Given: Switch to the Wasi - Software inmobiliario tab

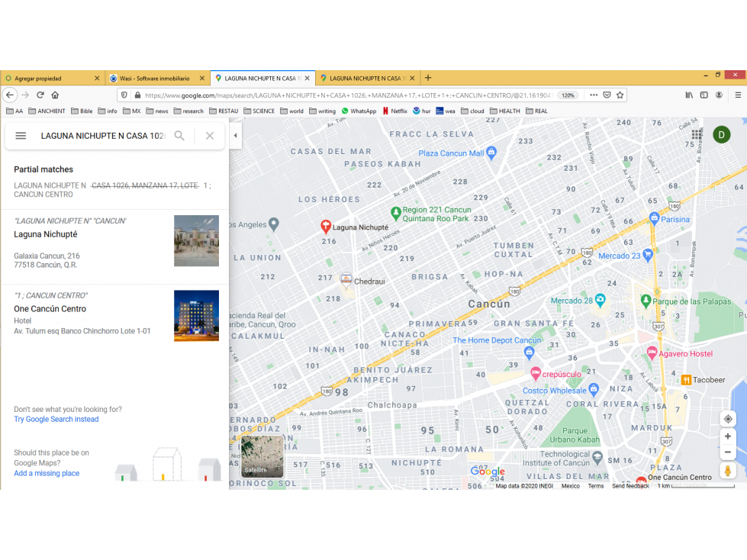Looking at the screenshot, I should 157,78.
